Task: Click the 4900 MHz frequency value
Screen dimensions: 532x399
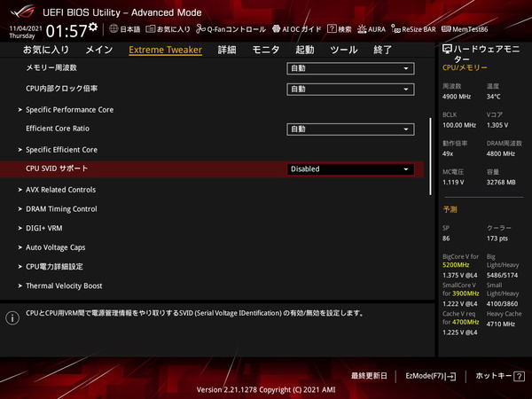Action: pos(457,97)
